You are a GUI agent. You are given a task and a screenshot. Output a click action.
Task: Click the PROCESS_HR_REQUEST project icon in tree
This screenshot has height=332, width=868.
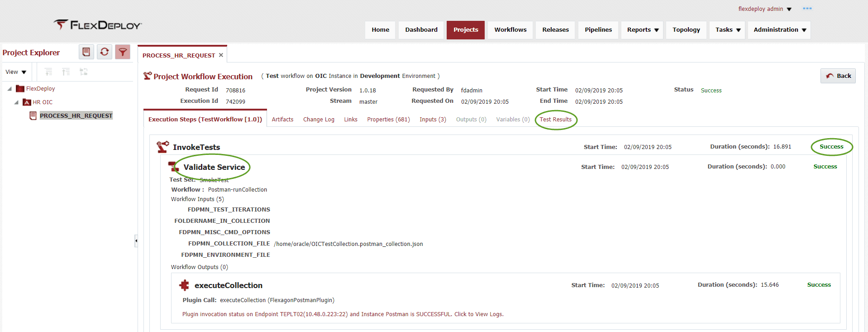(33, 115)
